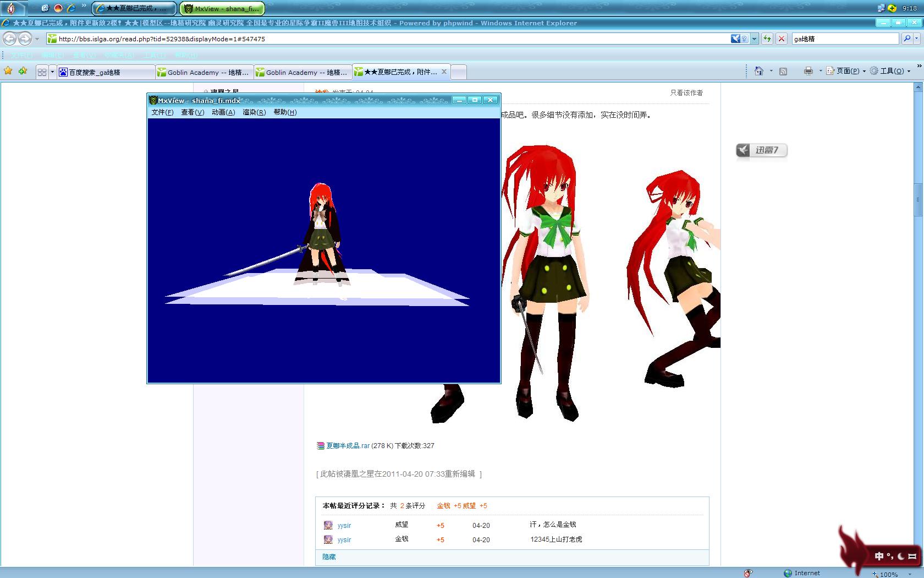This screenshot has height=578, width=924.
Task: Click the Home page icon
Action: coord(759,71)
